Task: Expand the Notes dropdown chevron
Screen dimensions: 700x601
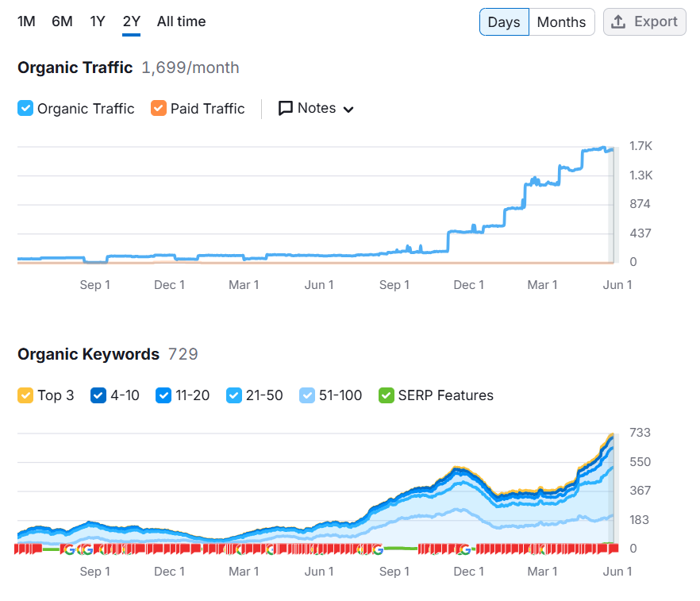Action: [348, 110]
